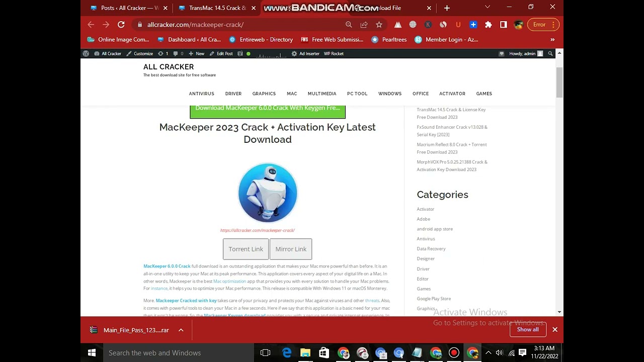
Task: Open the GAMES menu item
Action: click(484, 94)
